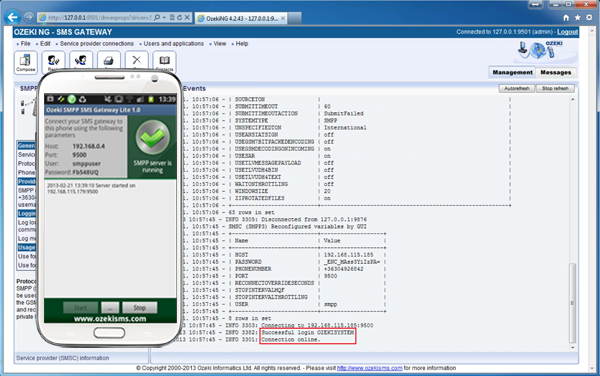This screenshot has height=376, width=600.
Task: Open the Service provider connections menu
Action: click(x=96, y=44)
